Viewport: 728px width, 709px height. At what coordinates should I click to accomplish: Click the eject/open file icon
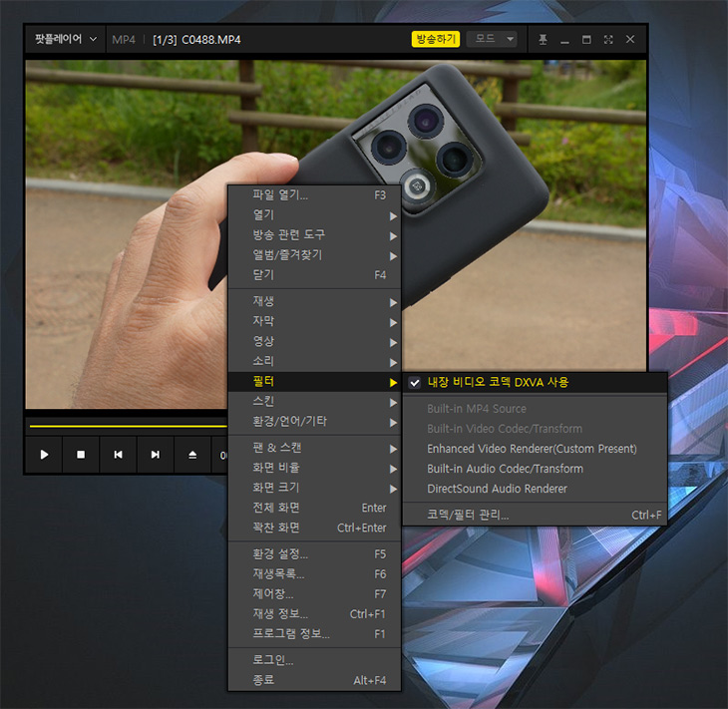point(192,455)
